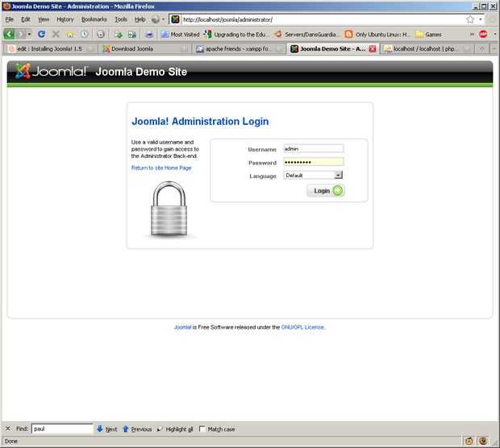Click into the URL address field
Image resolution: width=500 pixels, height=448 pixels.
(322, 19)
